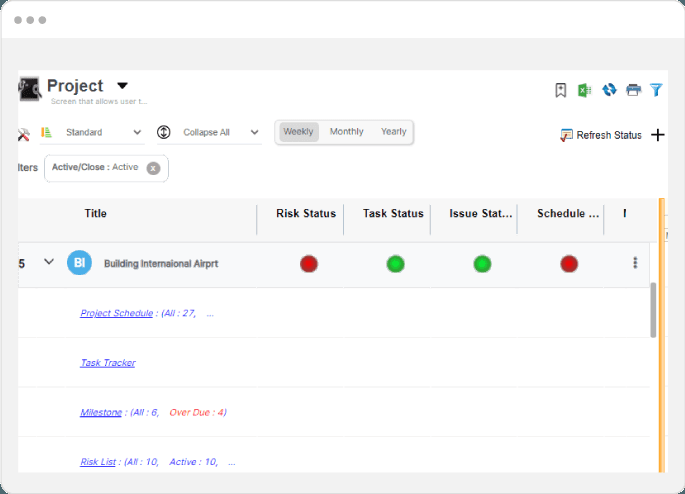
Task: Open the Project title dropdown arrow
Action: point(122,86)
